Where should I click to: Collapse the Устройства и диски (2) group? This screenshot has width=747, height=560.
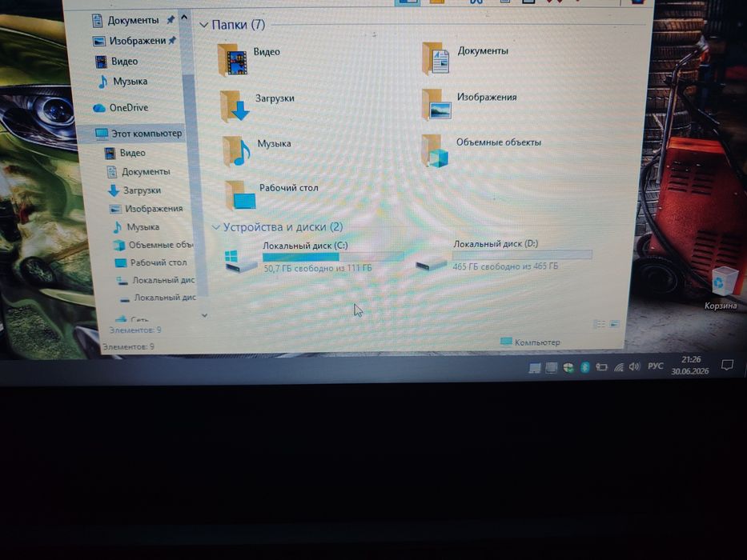(216, 228)
